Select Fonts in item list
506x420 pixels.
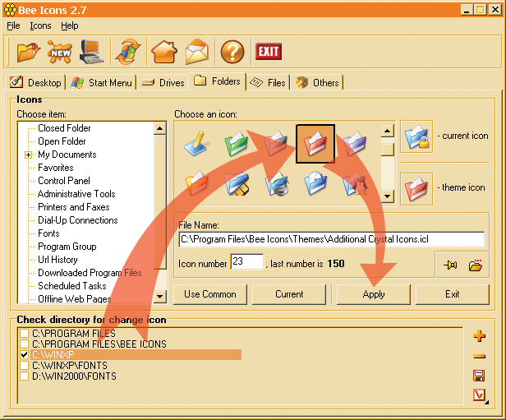(x=48, y=233)
